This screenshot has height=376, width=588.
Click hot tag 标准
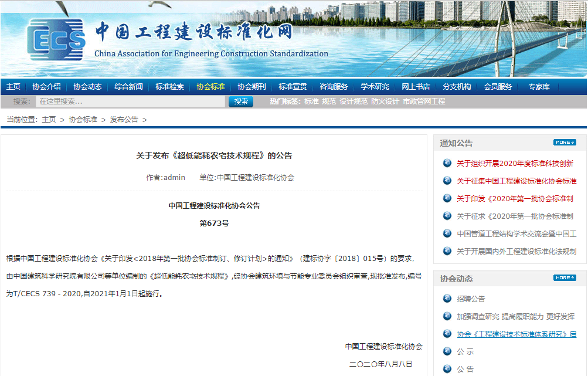click(311, 101)
